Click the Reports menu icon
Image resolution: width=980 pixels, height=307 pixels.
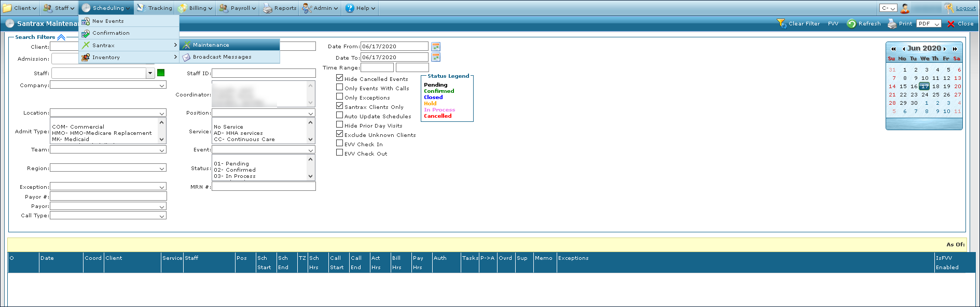pos(267,8)
